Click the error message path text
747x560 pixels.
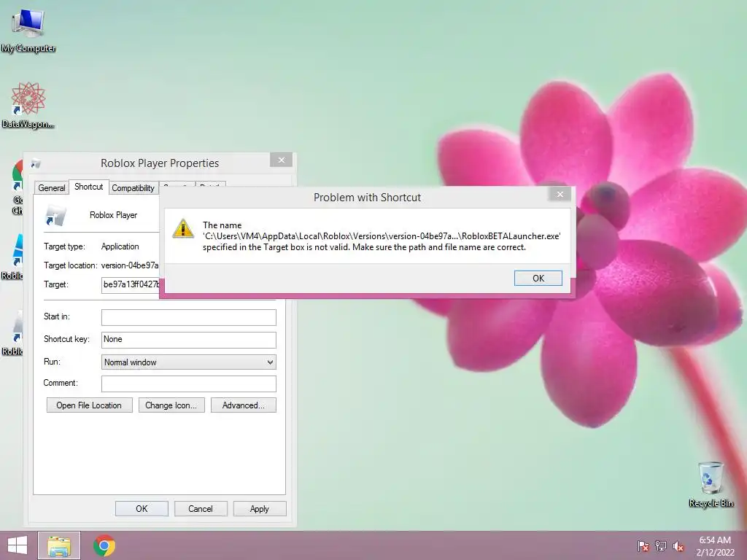(x=382, y=236)
